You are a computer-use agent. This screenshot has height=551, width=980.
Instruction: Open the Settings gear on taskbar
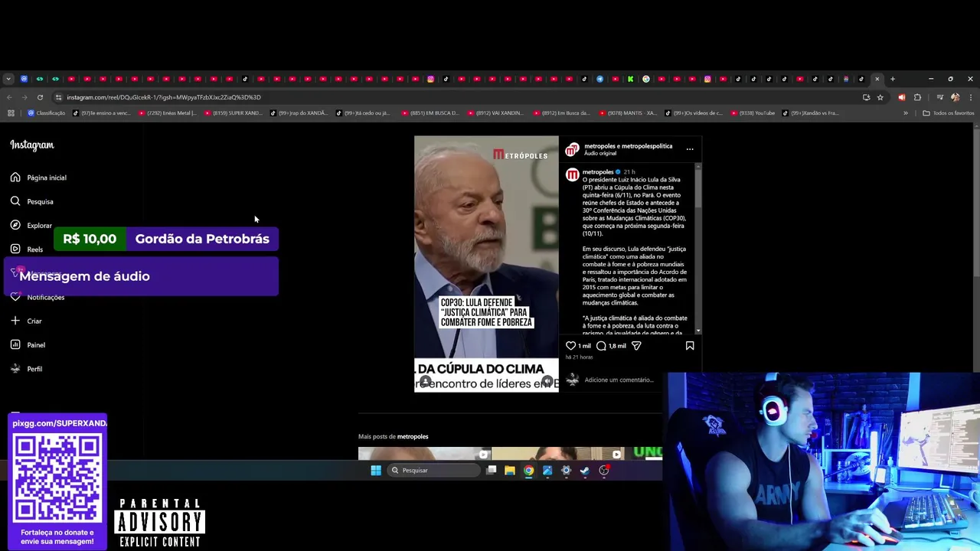(x=567, y=471)
